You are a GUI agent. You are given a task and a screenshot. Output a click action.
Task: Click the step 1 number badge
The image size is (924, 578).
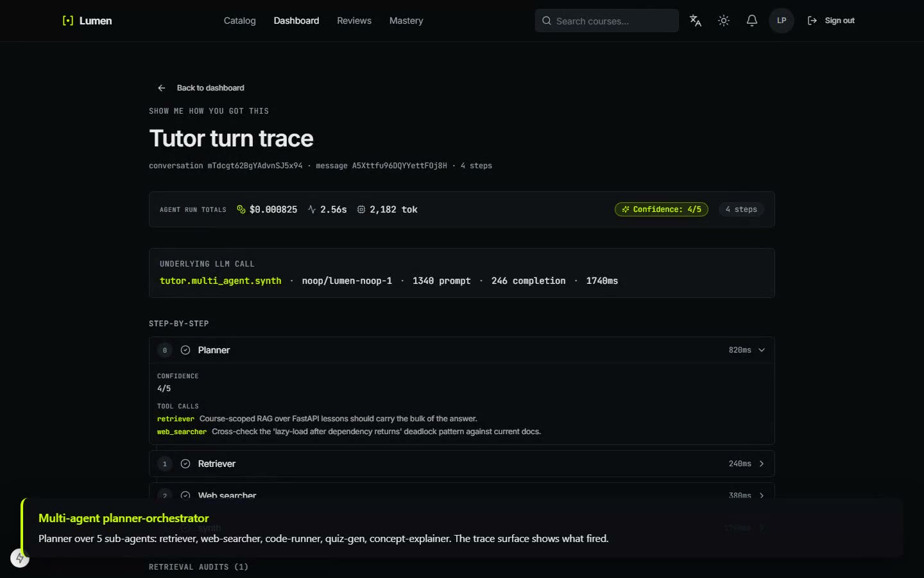pos(165,464)
